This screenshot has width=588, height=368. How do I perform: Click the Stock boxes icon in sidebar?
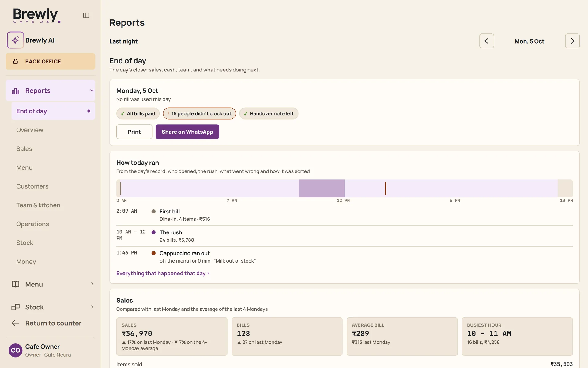15,307
